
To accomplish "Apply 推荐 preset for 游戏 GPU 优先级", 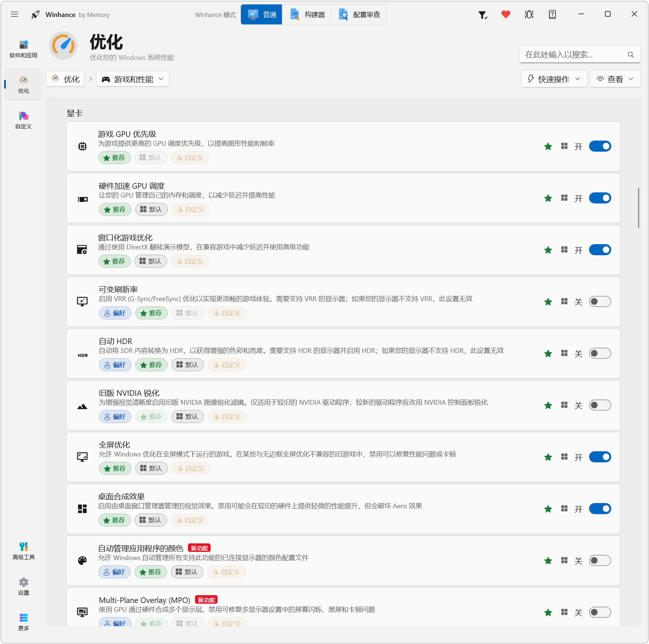I will [x=114, y=158].
